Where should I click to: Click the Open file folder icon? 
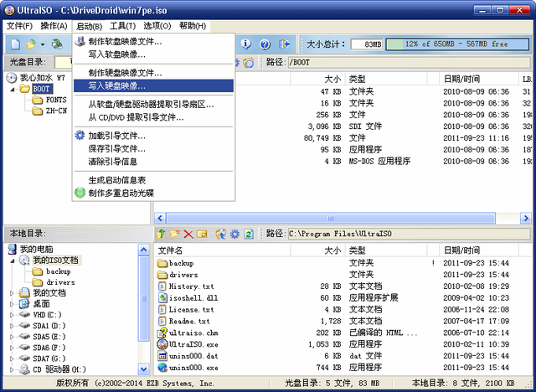point(32,44)
